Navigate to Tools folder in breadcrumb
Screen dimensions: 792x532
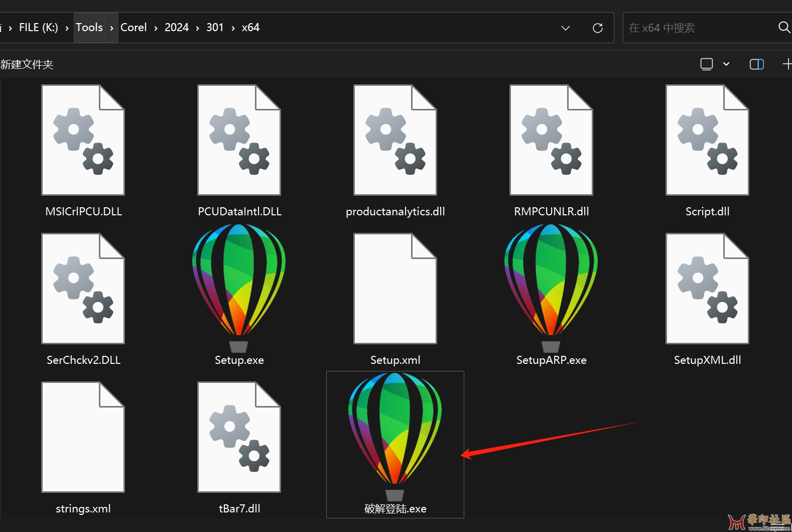coord(89,28)
